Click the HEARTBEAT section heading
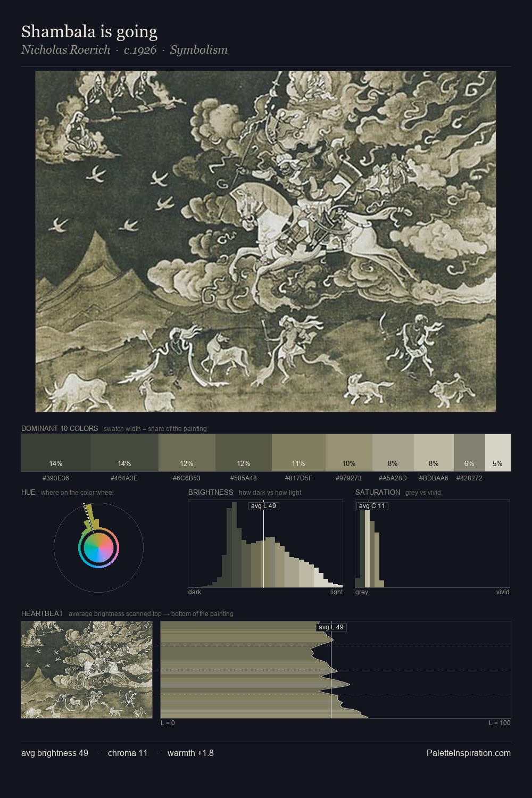 (x=42, y=613)
